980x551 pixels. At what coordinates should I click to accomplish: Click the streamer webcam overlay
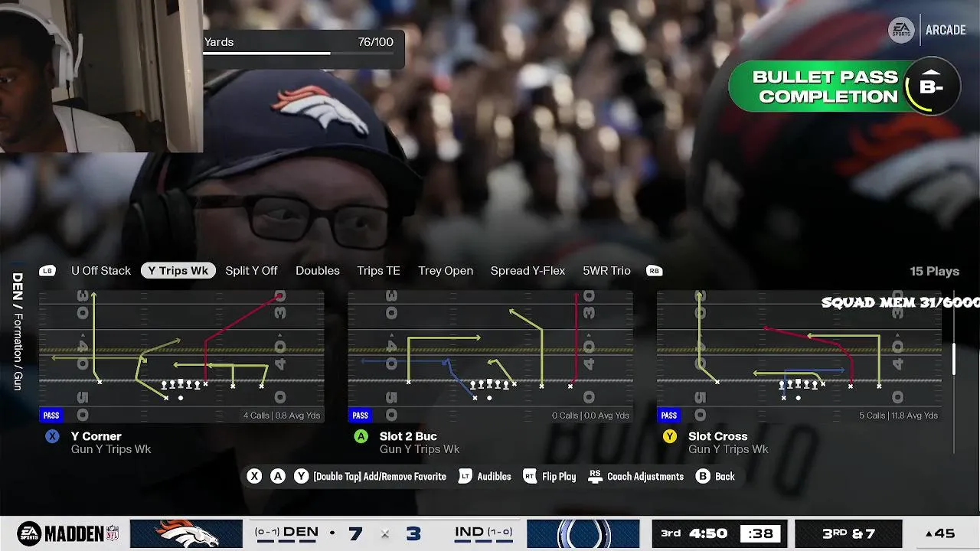[101, 76]
